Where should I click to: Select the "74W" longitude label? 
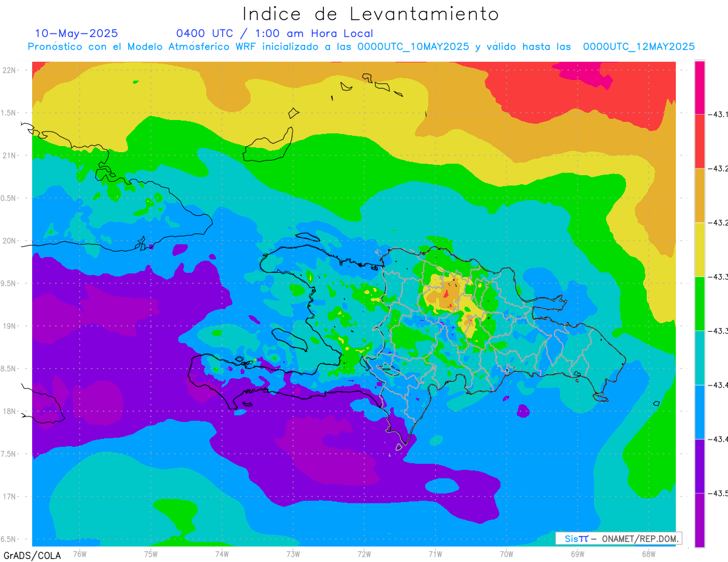(x=222, y=553)
